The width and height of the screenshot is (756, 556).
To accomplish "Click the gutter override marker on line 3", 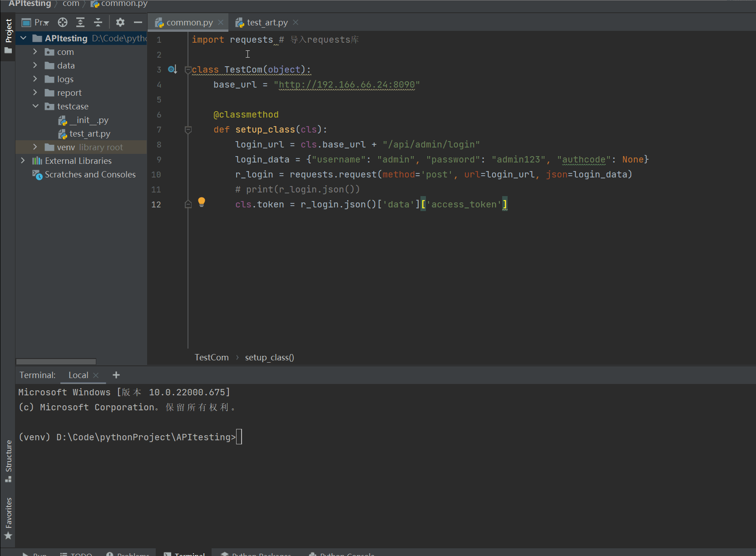I will click(x=172, y=69).
